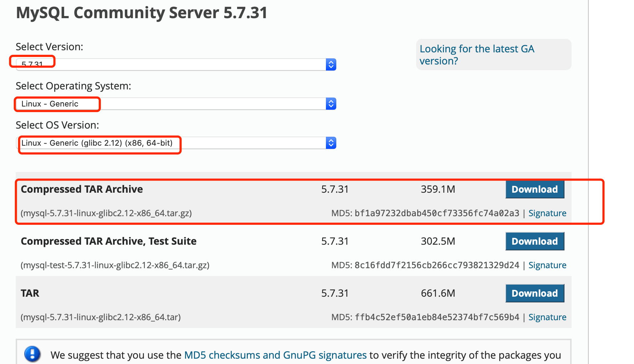Viewport: 634px width, 364px height.
Task: Click the 'Select Version:' label
Action: coord(50,47)
